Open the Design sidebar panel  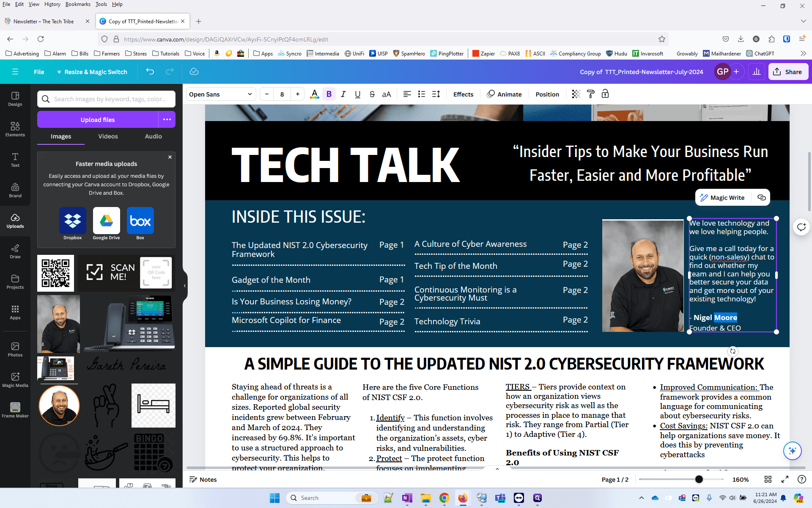(15, 99)
